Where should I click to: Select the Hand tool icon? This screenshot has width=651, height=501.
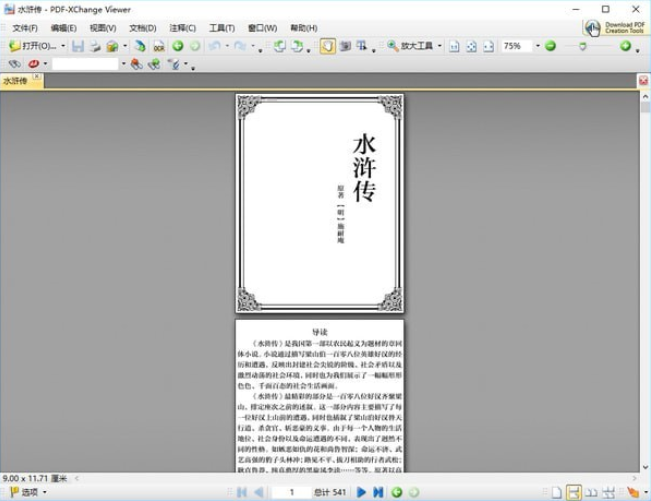pos(328,46)
